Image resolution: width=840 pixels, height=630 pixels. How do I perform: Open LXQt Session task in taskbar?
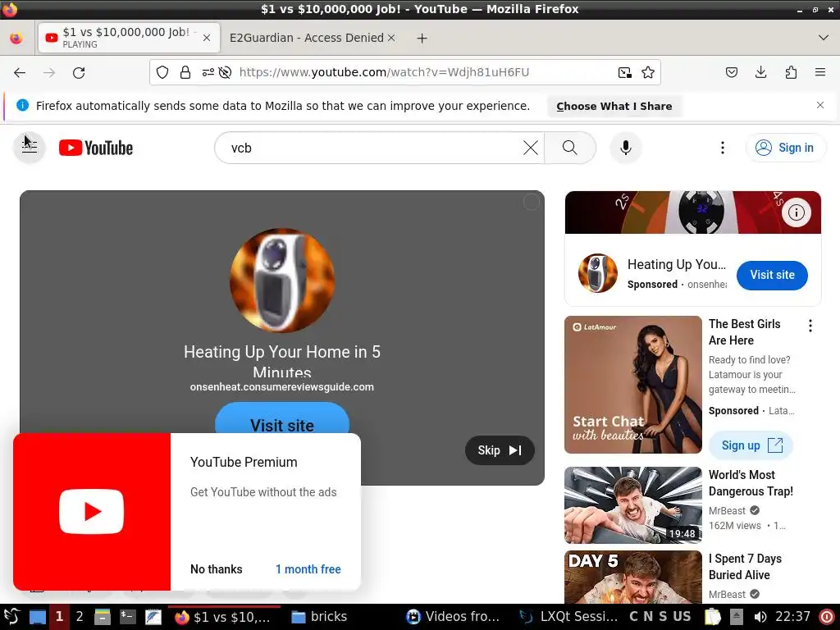click(569, 617)
